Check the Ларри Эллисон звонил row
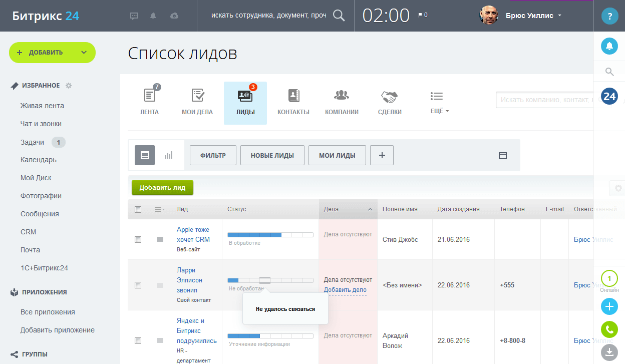This screenshot has width=625, height=364. pyautogui.click(x=138, y=285)
